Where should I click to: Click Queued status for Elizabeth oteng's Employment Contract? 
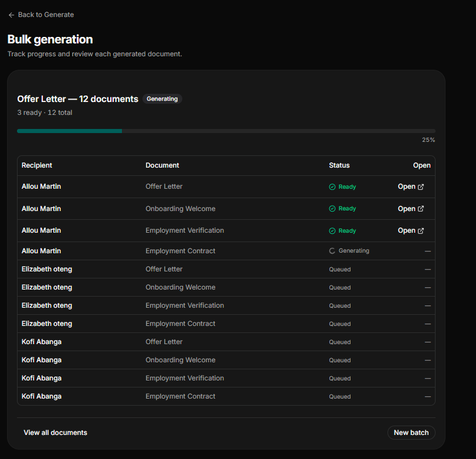click(x=339, y=324)
